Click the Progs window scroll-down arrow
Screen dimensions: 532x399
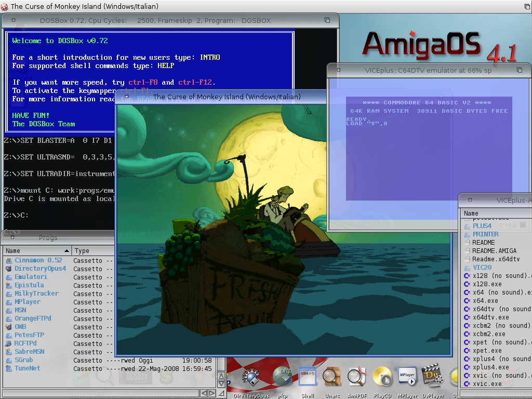(222, 384)
